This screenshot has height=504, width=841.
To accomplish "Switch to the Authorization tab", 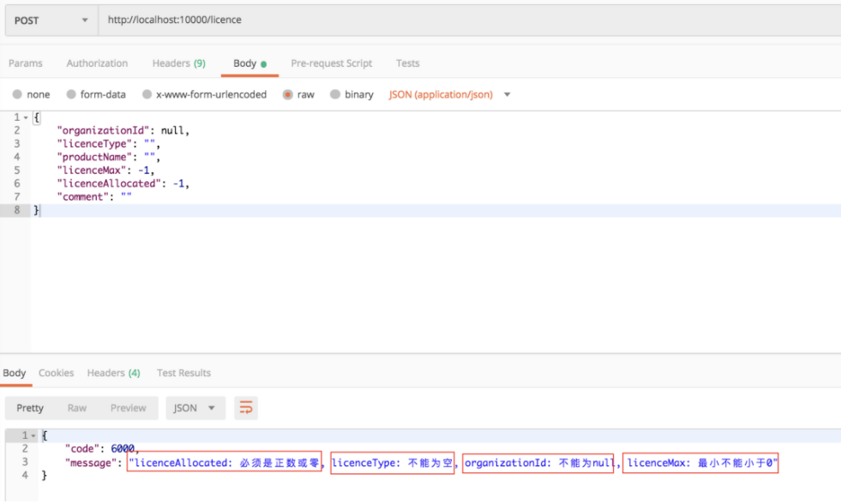I will pos(97,63).
